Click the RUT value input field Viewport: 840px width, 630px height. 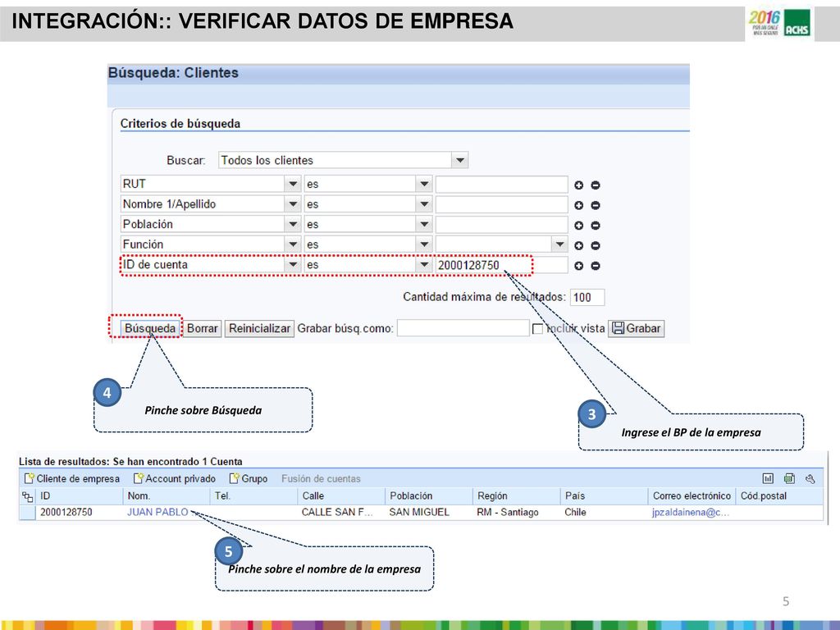click(501, 184)
